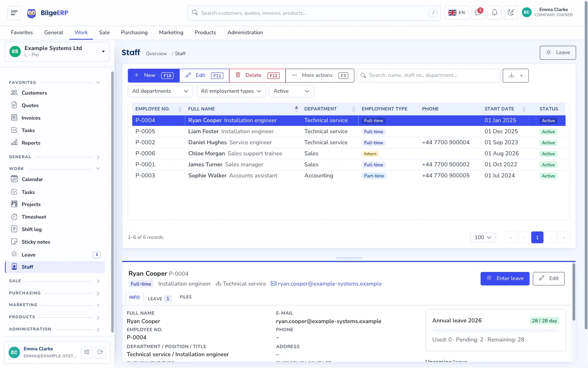Open Customers in favorites sidebar

54,93
